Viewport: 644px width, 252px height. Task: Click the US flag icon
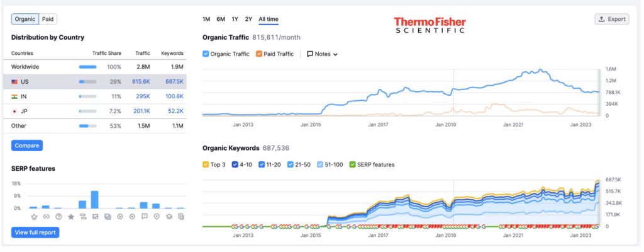[14, 82]
